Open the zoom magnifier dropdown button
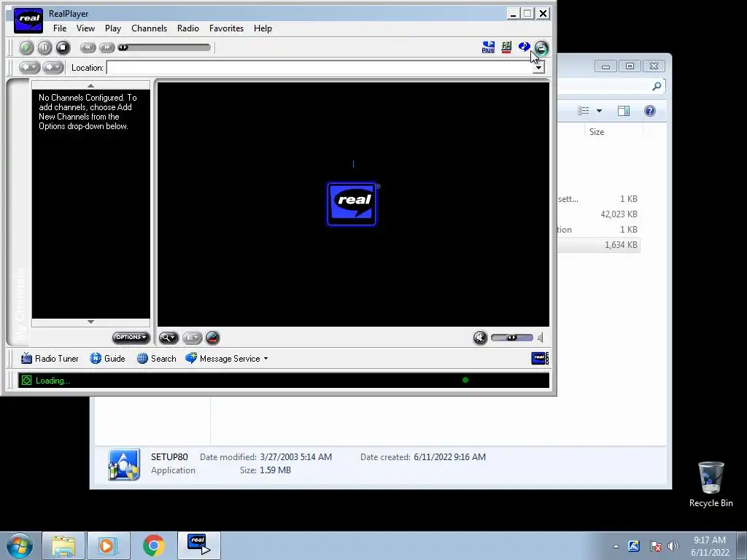747x560 pixels. tap(169, 338)
